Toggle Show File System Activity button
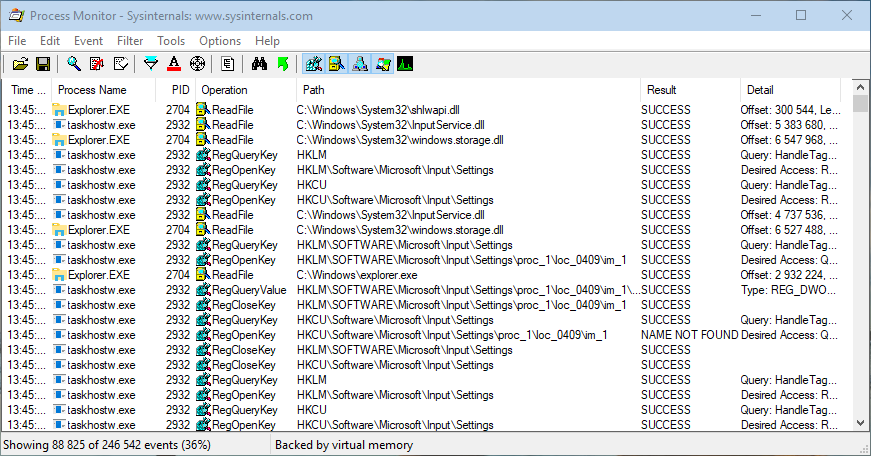Image resolution: width=871 pixels, height=456 pixels. (337, 64)
